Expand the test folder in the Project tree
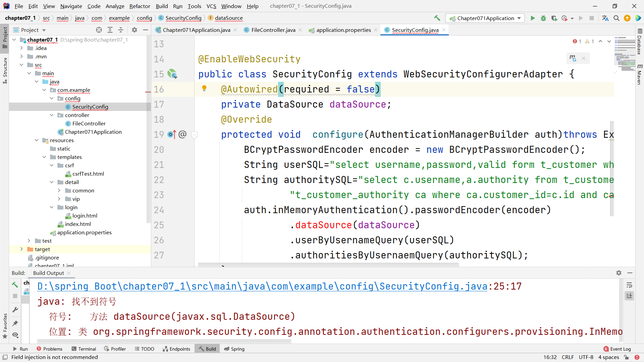Screen dimensions: 644x362 coord(29,241)
